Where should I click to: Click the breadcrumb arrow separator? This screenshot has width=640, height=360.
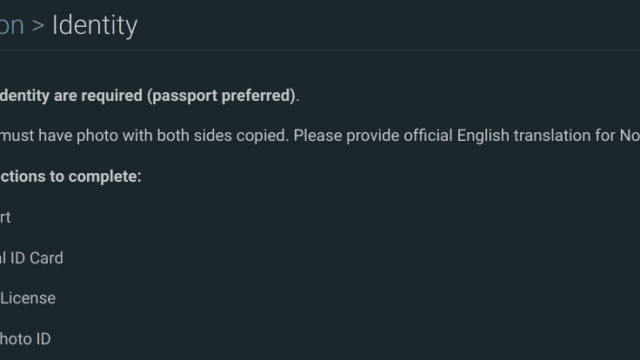pos(38,26)
